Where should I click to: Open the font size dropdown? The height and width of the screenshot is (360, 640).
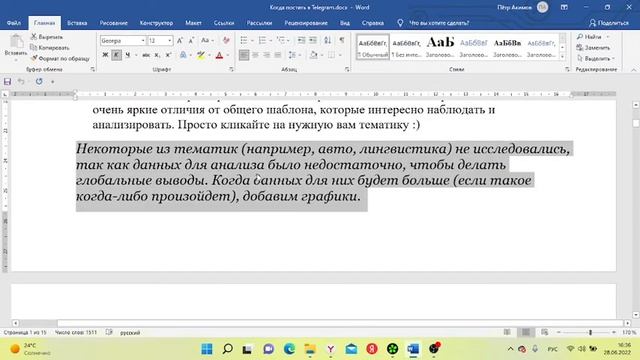coord(170,41)
